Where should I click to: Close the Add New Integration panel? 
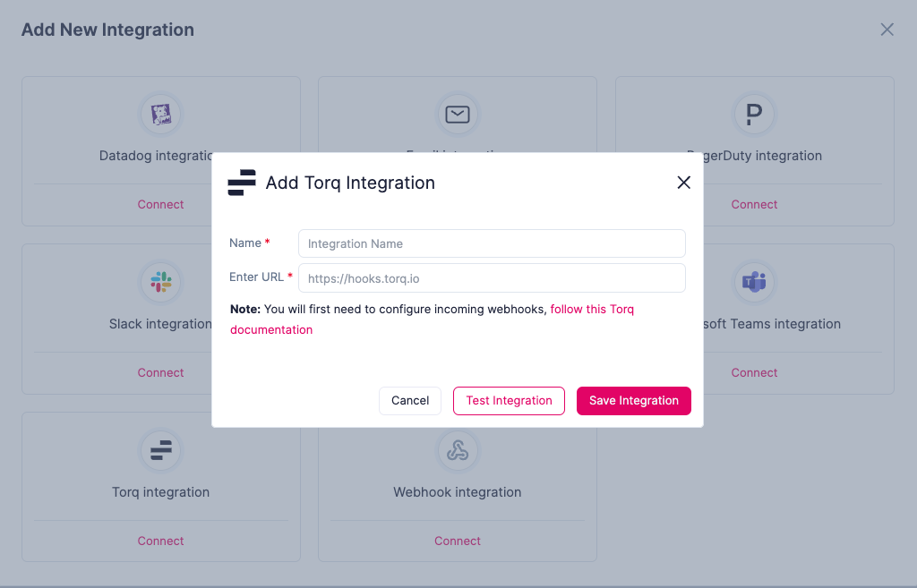887,30
